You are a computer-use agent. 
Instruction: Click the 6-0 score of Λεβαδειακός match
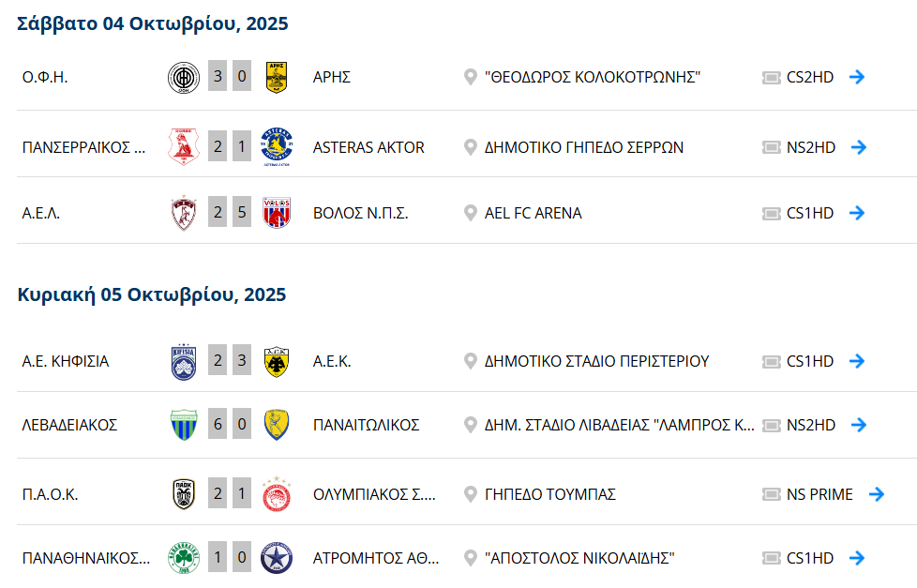point(230,425)
